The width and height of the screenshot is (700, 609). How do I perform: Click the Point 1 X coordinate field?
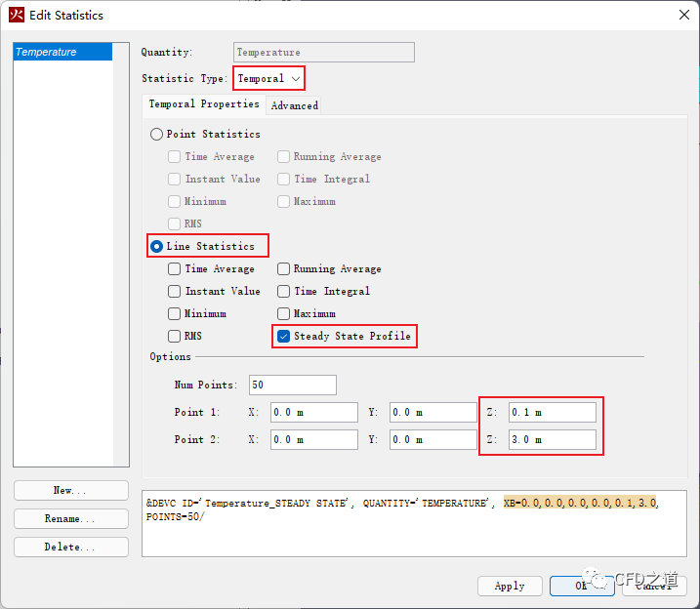(x=313, y=412)
